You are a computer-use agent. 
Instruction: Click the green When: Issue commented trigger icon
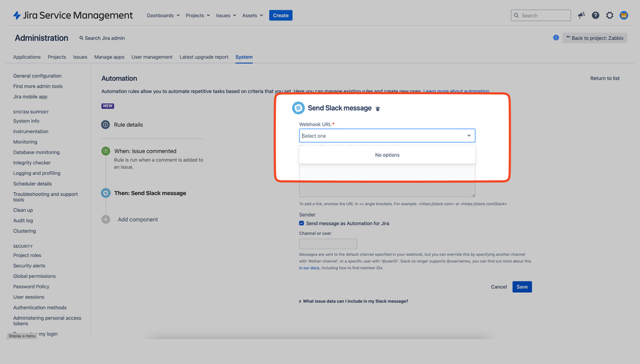pyautogui.click(x=106, y=151)
